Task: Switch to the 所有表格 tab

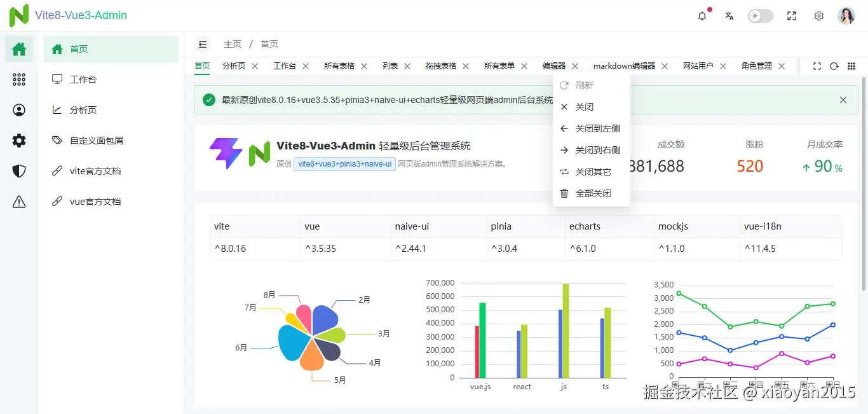Action: (339, 66)
